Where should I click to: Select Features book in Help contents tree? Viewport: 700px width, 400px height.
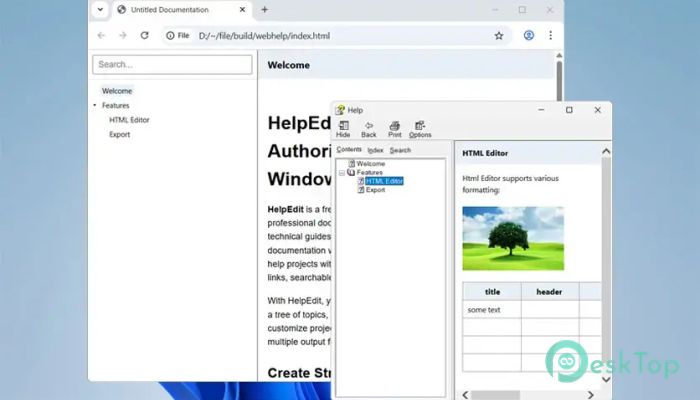pos(369,172)
